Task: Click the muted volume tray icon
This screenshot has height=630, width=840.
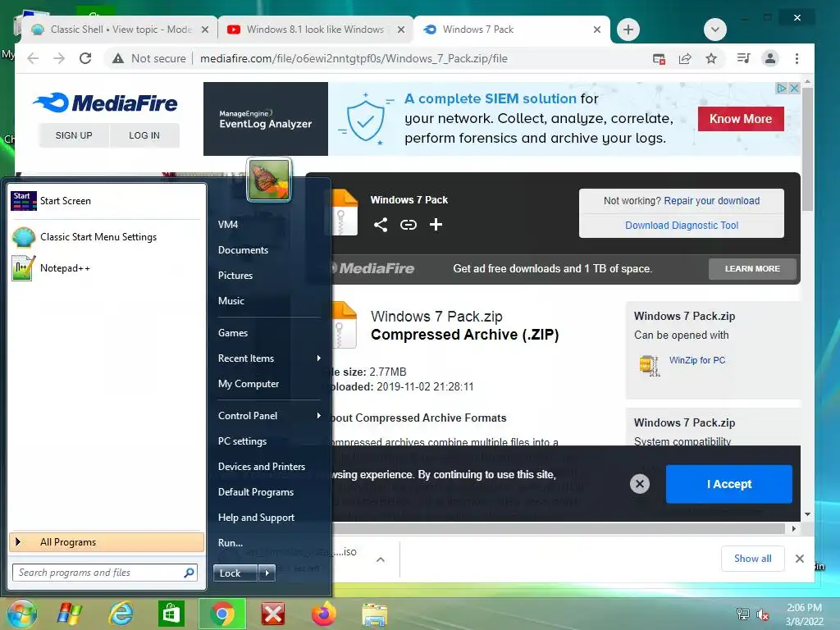Action: pyautogui.click(x=762, y=614)
